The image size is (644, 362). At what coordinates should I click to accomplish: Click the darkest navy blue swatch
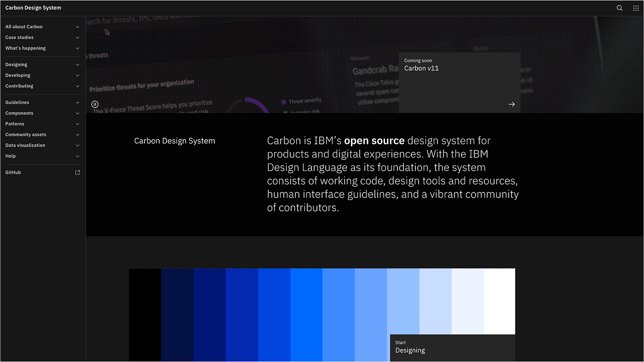[x=177, y=315]
